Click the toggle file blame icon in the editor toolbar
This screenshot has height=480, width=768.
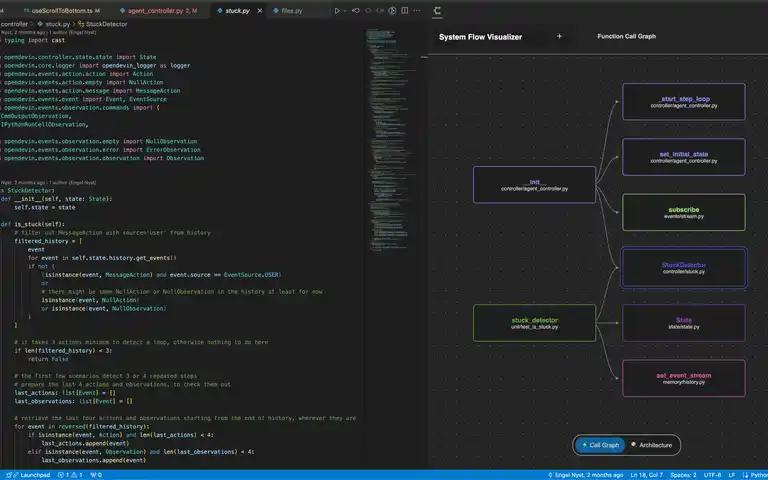click(x=392, y=10)
